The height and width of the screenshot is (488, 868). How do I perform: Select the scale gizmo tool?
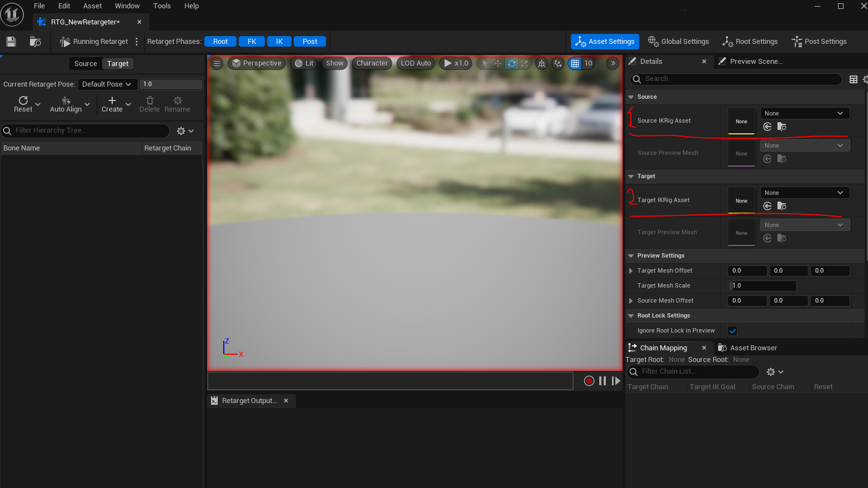pyautogui.click(x=525, y=63)
